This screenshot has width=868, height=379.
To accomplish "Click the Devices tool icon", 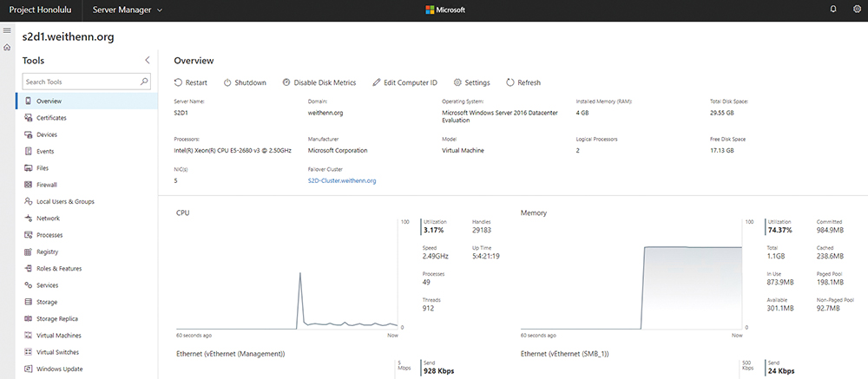I will (x=29, y=134).
